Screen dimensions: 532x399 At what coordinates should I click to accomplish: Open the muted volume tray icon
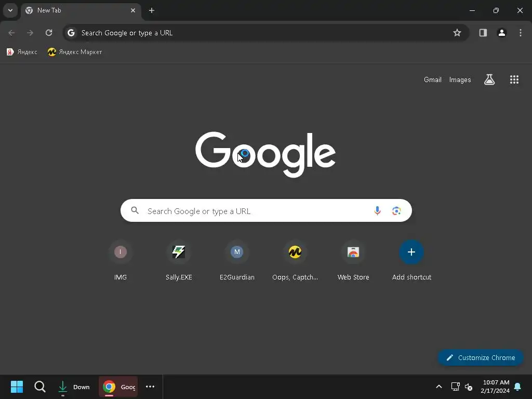(x=469, y=387)
